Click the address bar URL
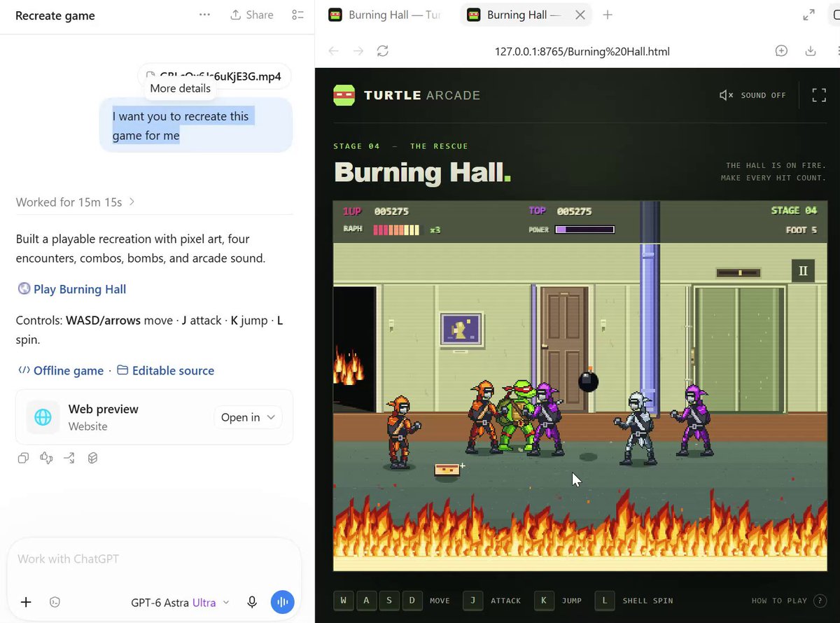This screenshot has height=623, width=840. click(582, 51)
